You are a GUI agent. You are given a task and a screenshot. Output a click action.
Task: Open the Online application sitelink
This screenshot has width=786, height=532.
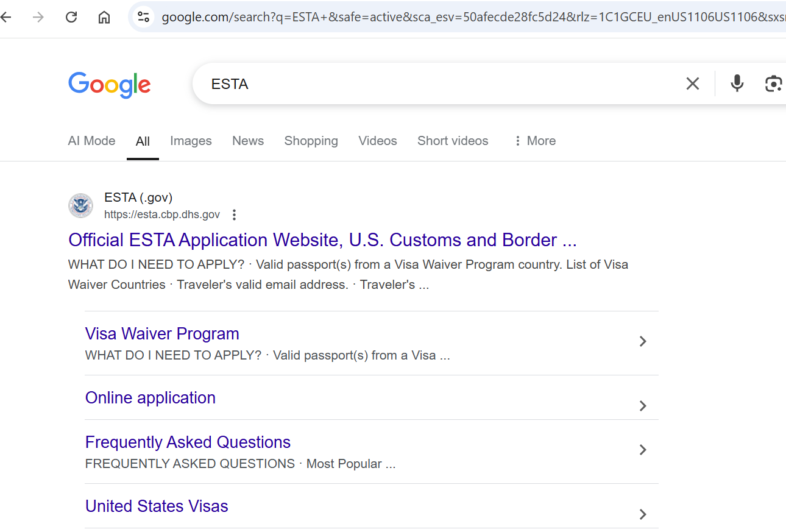[150, 398]
